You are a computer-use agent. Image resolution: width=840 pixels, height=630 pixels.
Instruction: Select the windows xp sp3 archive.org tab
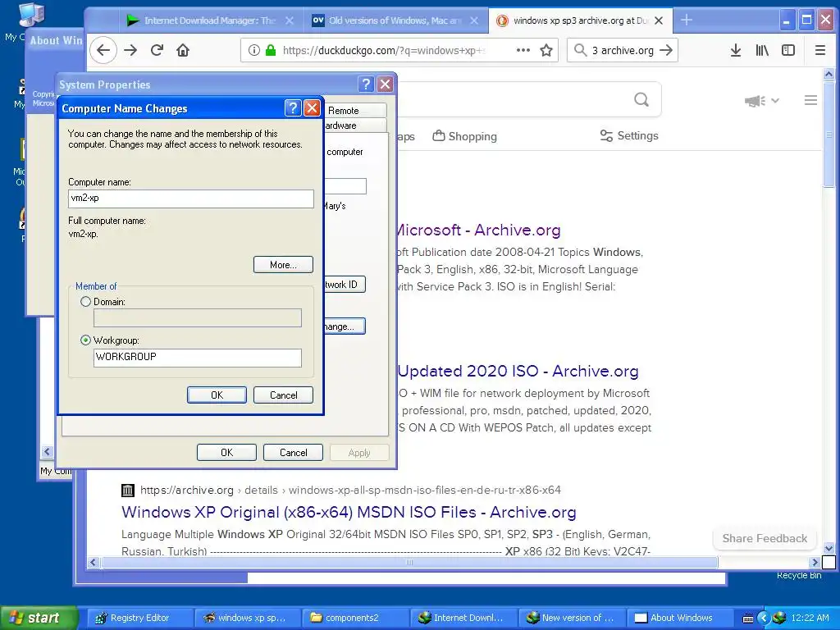click(x=581, y=21)
